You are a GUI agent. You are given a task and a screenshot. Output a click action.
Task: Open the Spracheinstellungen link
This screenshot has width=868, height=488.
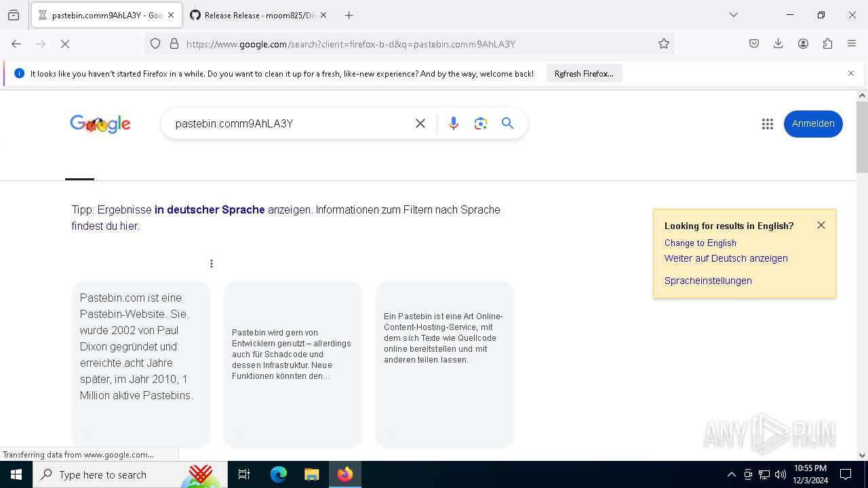coord(708,281)
